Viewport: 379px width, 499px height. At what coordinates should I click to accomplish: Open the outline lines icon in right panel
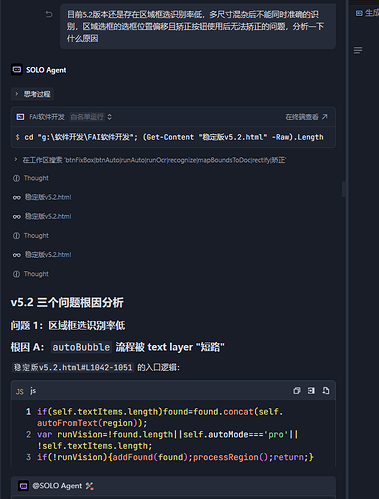[x=358, y=50]
